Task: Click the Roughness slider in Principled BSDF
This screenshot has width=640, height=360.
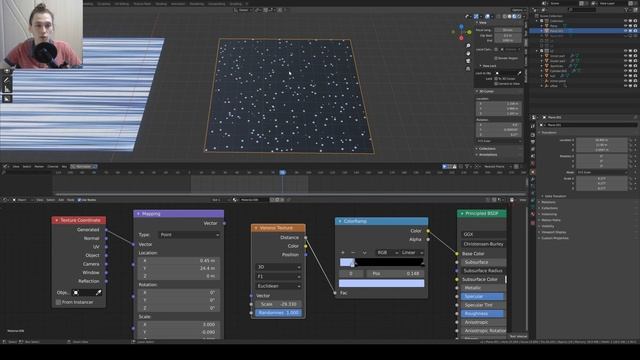Action: pyautogui.click(x=483, y=313)
